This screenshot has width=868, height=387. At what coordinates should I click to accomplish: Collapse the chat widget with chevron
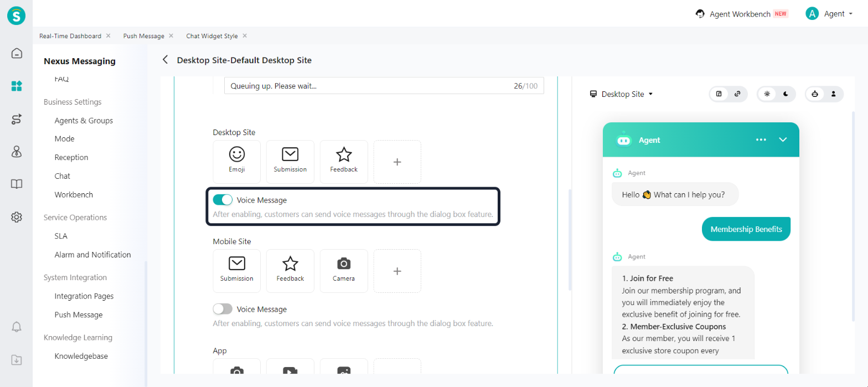click(x=783, y=140)
